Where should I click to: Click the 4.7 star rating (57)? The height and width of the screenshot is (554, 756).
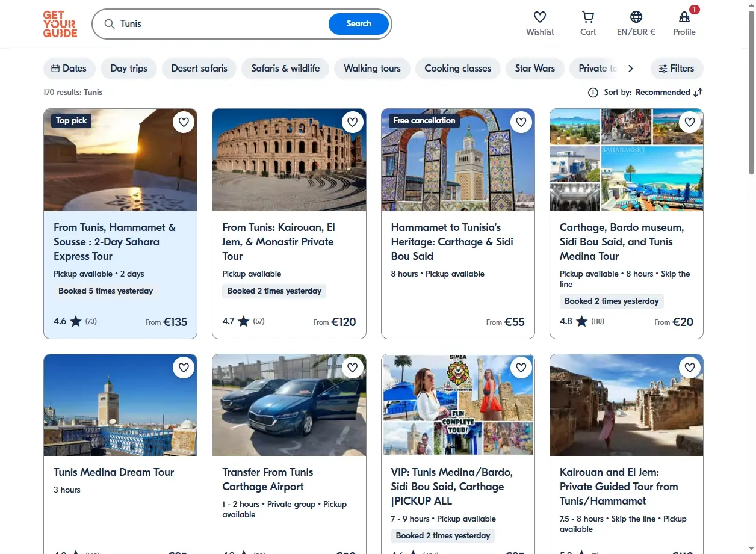243,321
